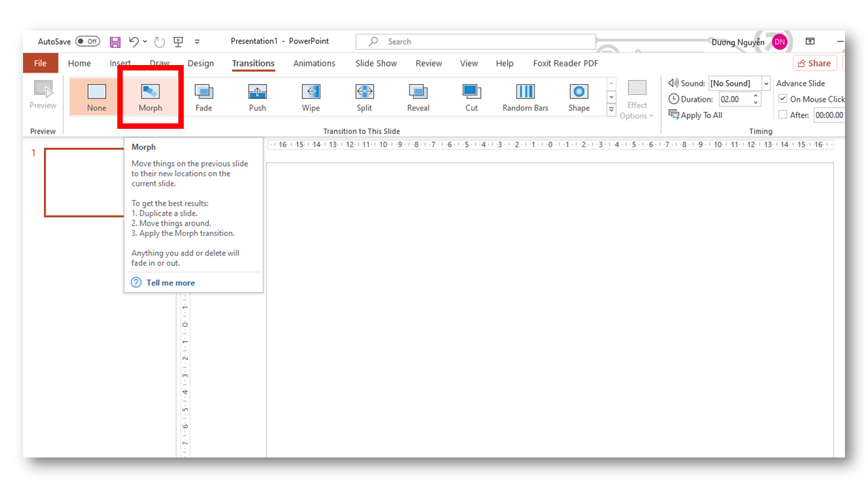Go to the Review tab

pyautogui.click(x=429, y=63)
